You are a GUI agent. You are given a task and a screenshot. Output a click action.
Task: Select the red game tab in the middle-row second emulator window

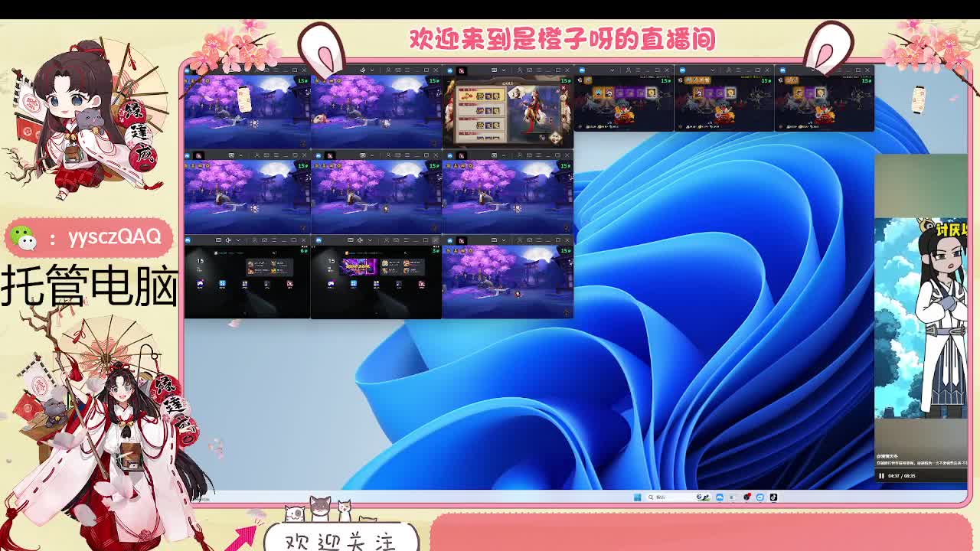pos(330,155)
